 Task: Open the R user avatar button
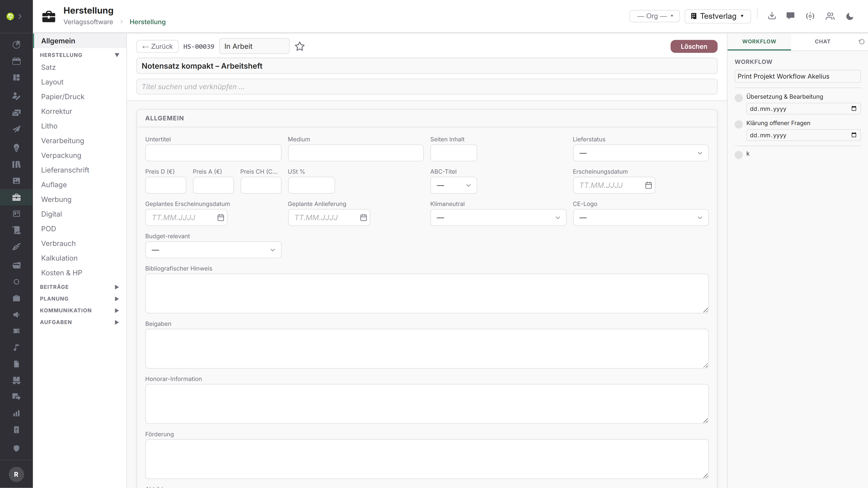(16, 474)
